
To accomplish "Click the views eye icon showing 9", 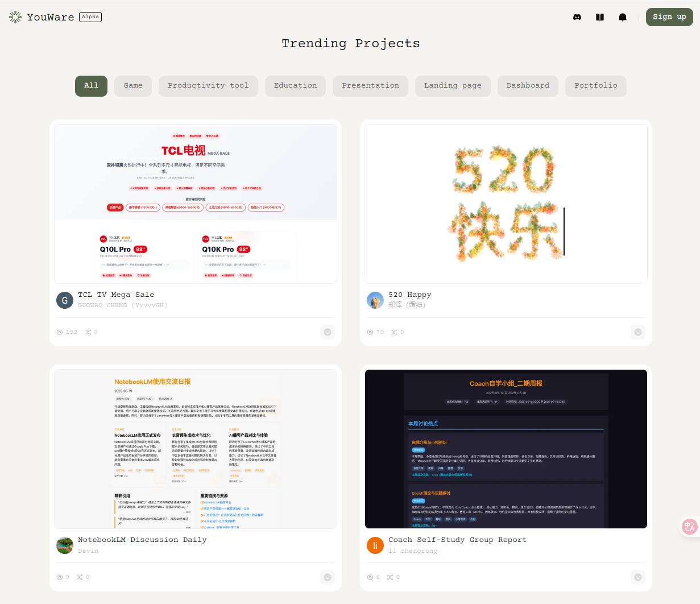I will click(60, 577).
